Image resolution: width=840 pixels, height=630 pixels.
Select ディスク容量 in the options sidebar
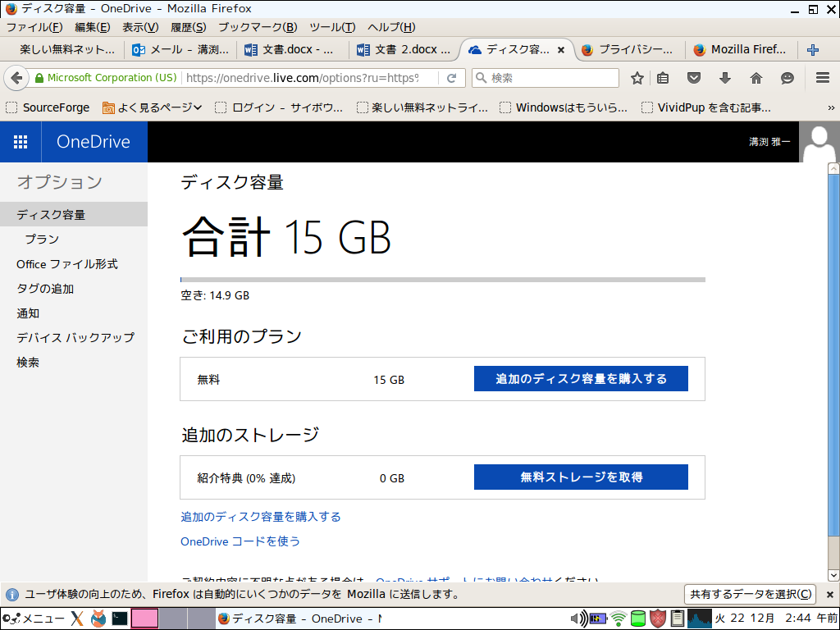(x=73, y=214)
